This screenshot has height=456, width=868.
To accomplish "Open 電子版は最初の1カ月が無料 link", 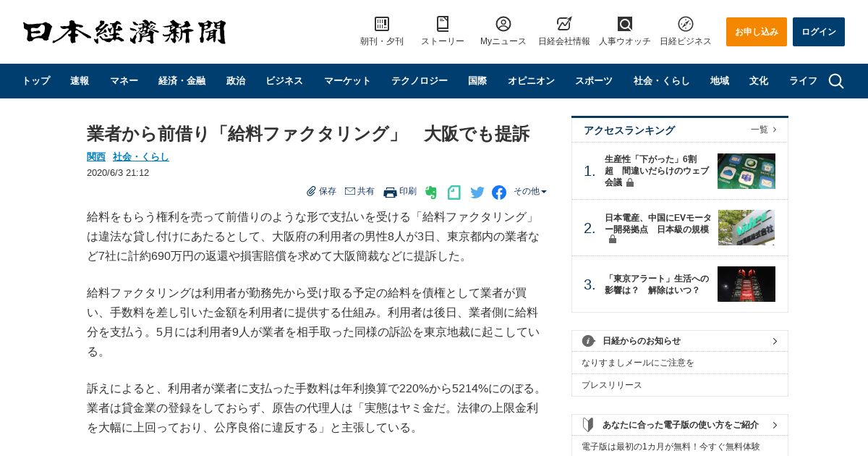I will [671, 447].
